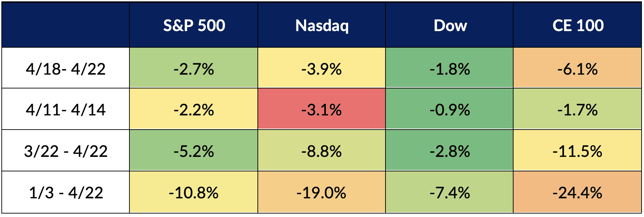The width and height of the screenshot is (644, 217).
Task: Click the Dow column header
Action: coord(450,26)
